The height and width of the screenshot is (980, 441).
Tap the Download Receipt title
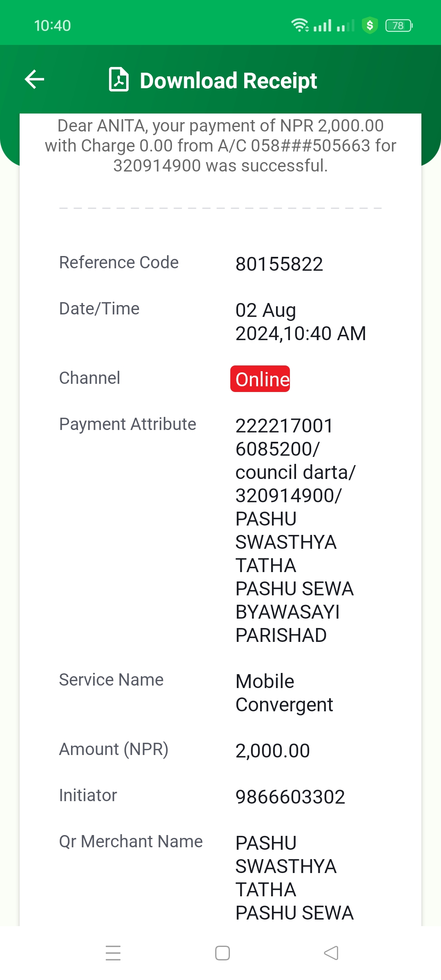228,80
